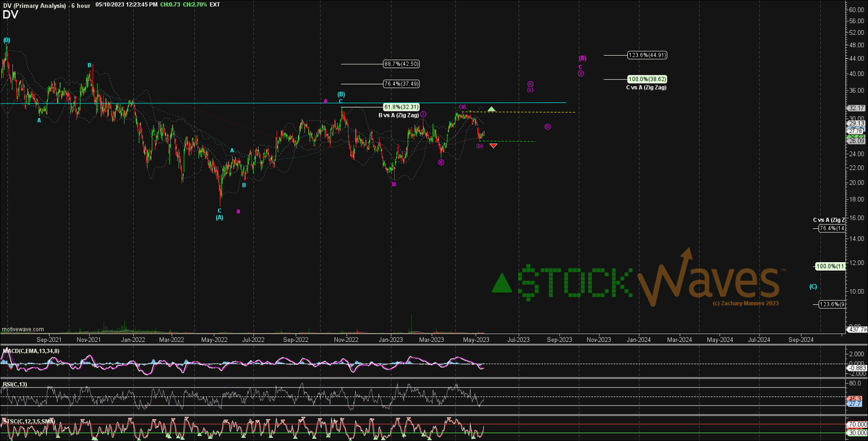The width and height of the screenshot is (868, 441).
Task: Open the STSC(C,12,3,5,SMA) study label
Action: point(30,420)
